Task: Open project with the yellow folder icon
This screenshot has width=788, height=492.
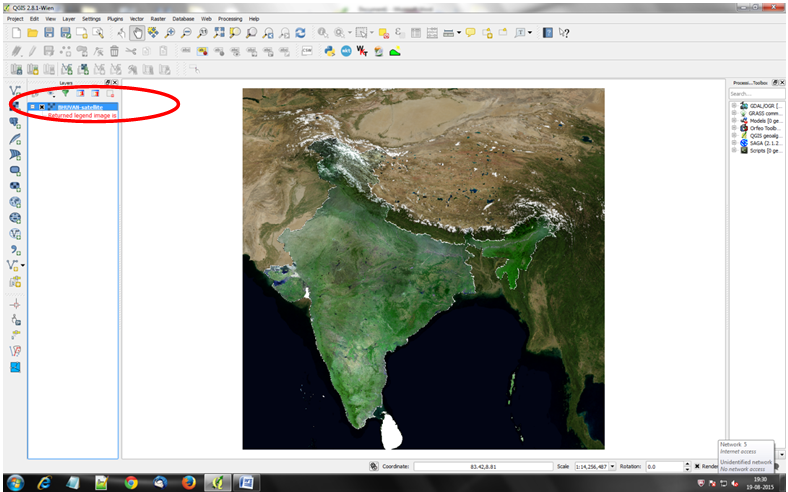Action: [33, 33]
